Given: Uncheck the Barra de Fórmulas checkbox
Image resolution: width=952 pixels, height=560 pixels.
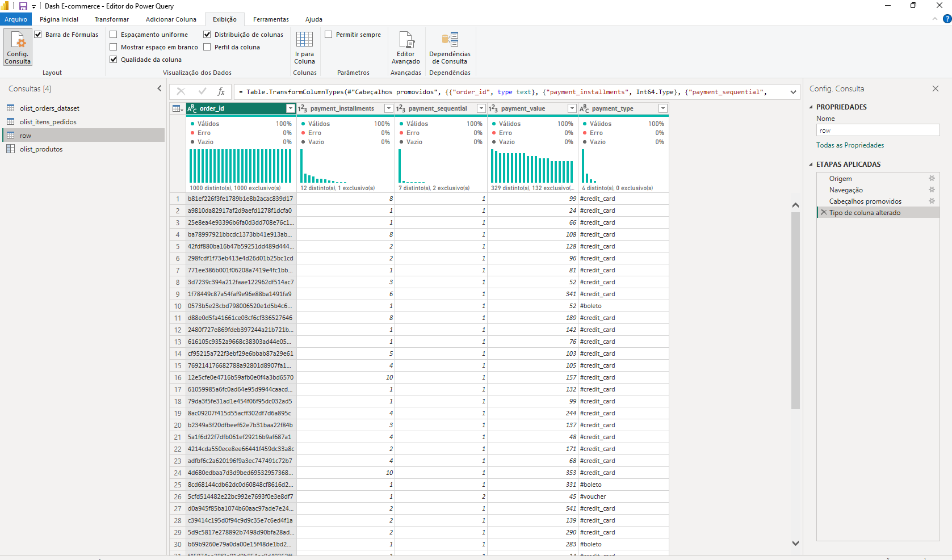Looking at the screenshot, I should (x=38, y=35).
